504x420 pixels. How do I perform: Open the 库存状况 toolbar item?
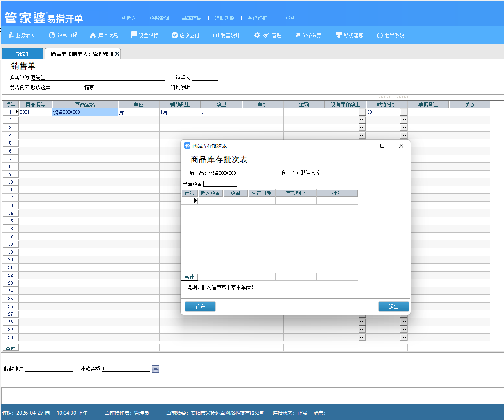click(x=104, y=35)
